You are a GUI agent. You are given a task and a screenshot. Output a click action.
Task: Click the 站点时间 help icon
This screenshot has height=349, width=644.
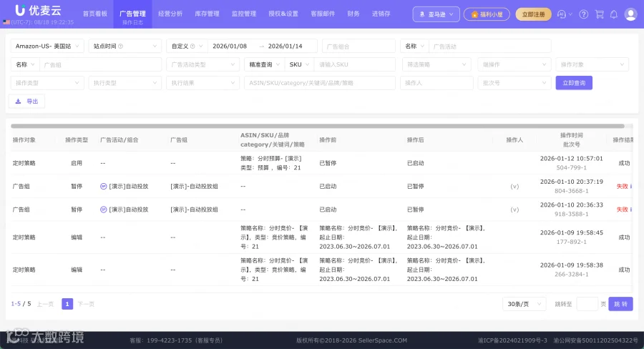click(120, 46)
